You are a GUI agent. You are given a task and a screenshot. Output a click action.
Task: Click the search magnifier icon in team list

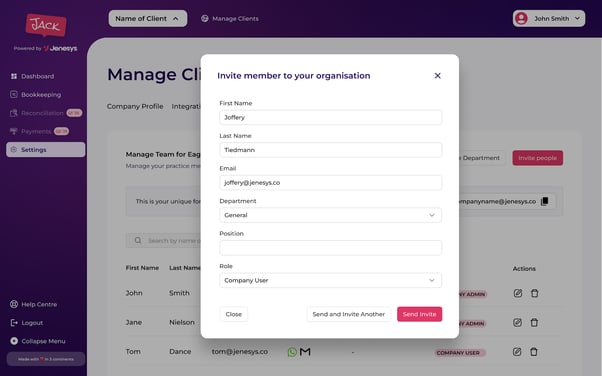[138, 240]
